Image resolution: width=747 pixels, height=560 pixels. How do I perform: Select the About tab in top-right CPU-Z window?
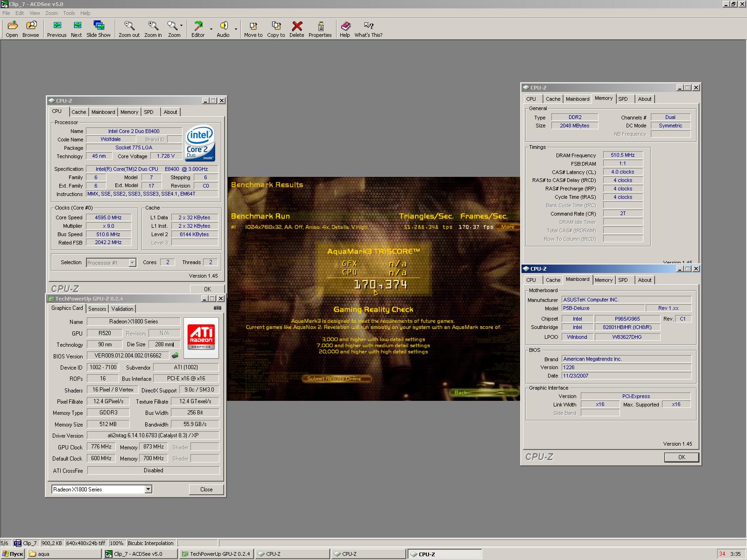(x=645, y=99)
